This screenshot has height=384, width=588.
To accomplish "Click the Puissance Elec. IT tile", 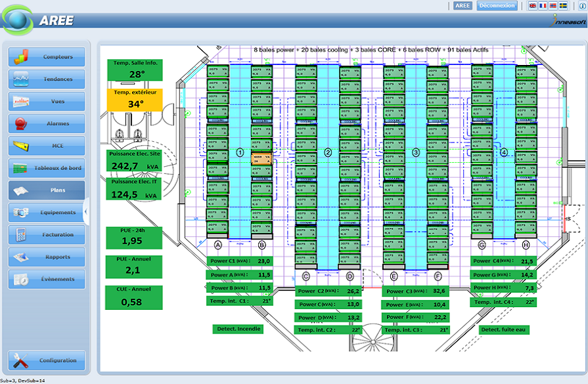I will coord(134,189).
